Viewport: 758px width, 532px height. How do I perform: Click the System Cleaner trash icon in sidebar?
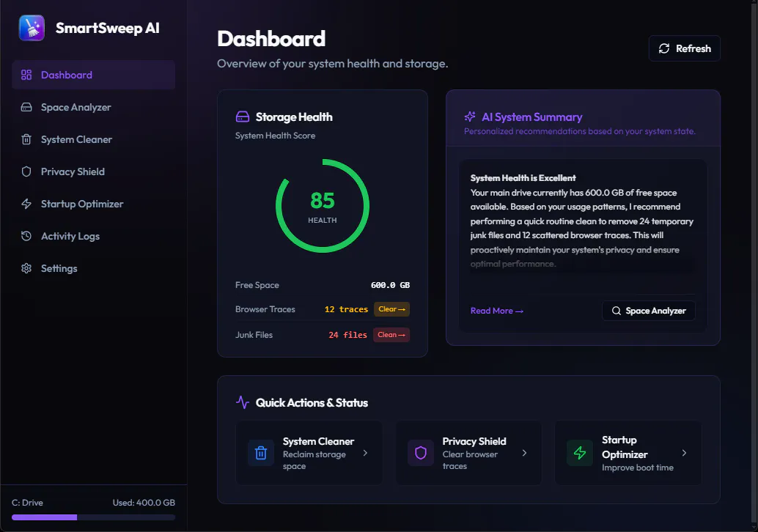click(x=26, y=140)
